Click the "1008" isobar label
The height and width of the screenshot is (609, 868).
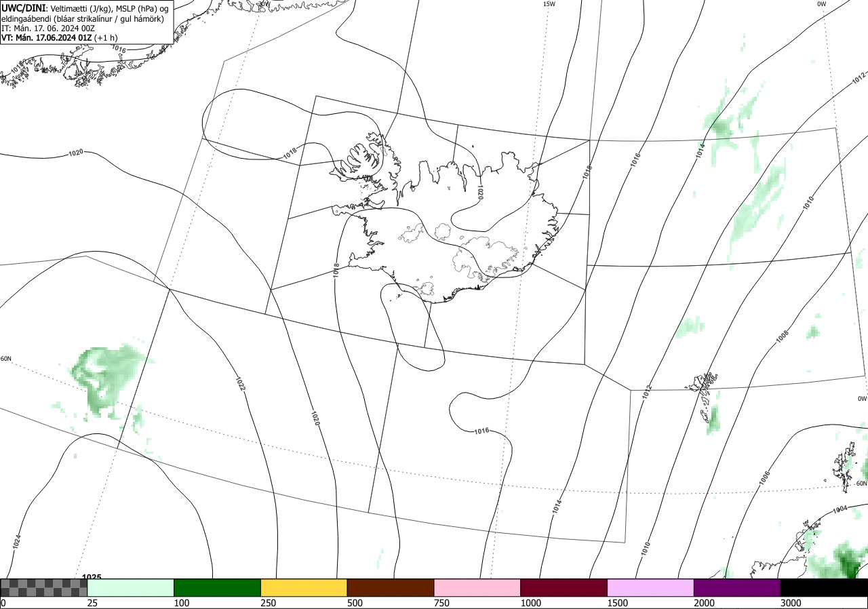tap(782, 335)
